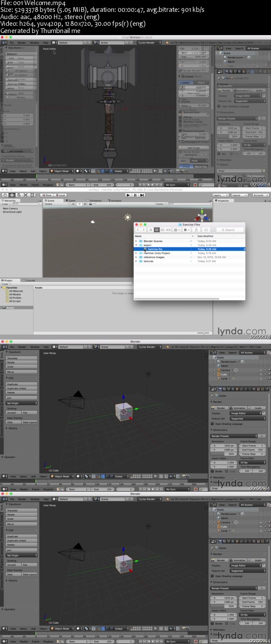This screenshot has width=271, height=644.
Task: Select Main Camera in the Unity Hierarchy
Action: tap(10, 208)
